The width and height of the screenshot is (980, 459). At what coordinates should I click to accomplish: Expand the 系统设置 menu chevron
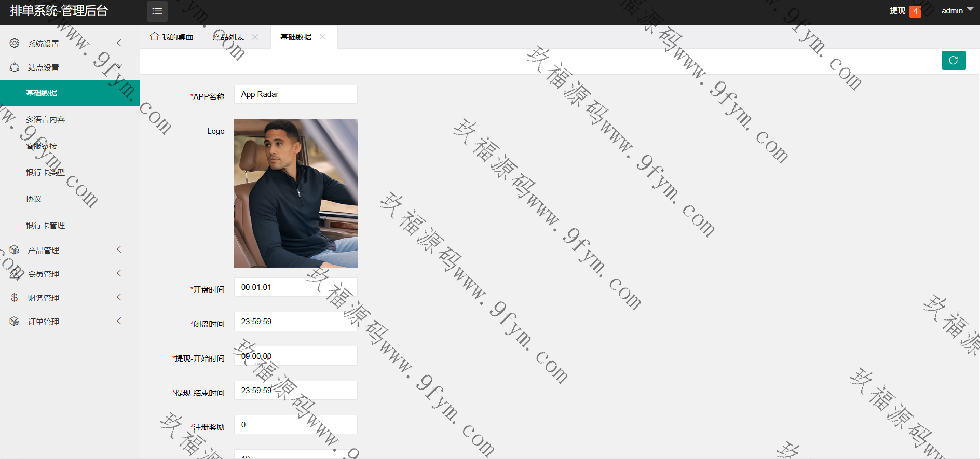point(119,43)
